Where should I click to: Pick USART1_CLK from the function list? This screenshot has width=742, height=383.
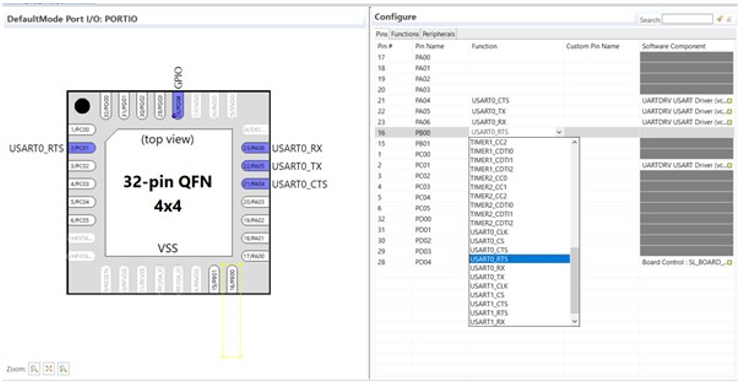click(520, 286)
